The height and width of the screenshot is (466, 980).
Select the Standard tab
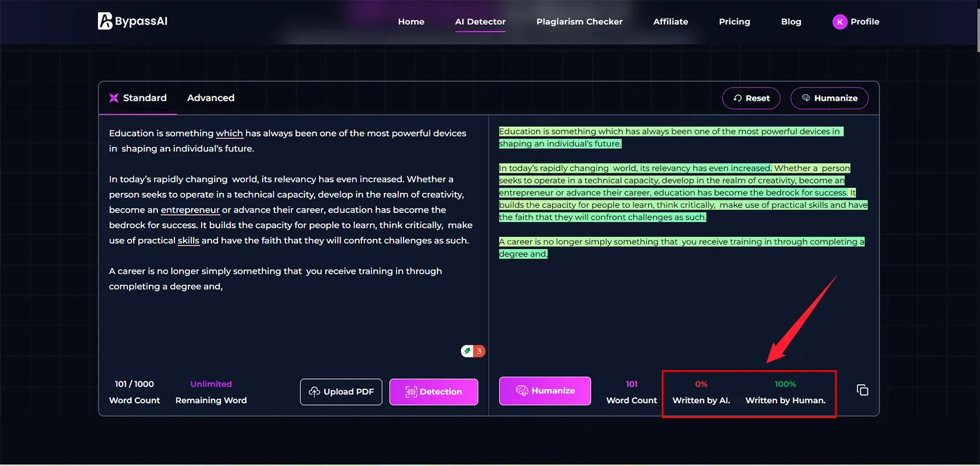144,98
